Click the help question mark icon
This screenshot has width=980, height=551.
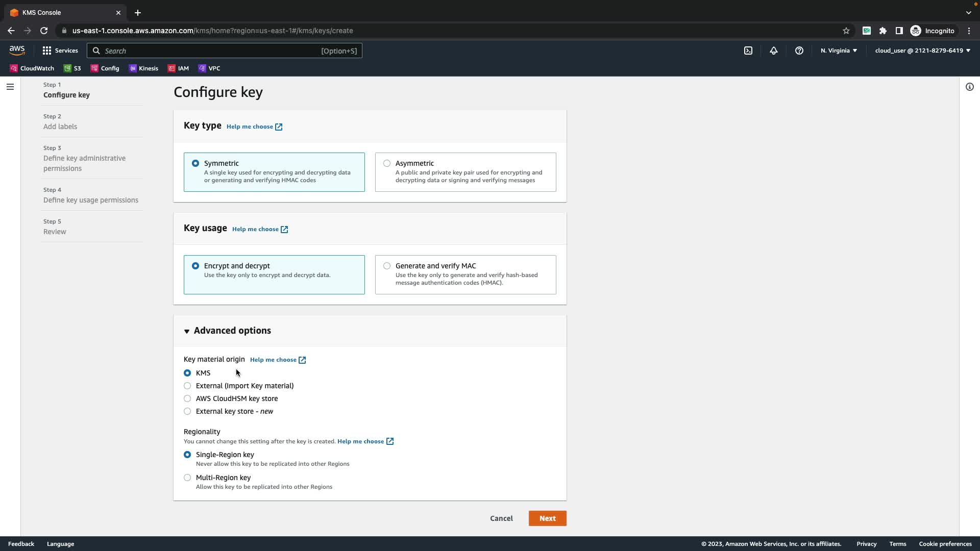799,51
